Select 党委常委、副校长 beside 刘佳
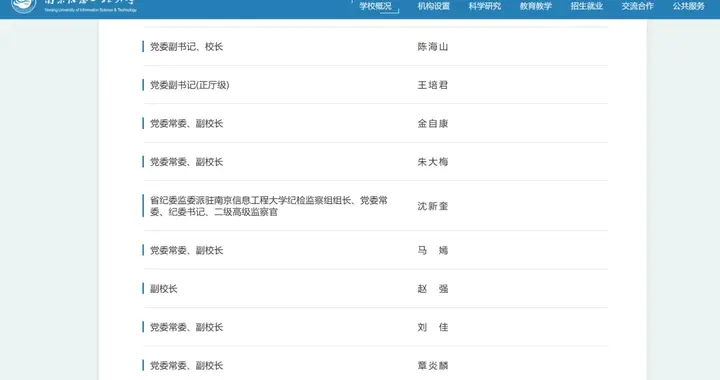Screen dimensions: 720x380 pyautogui.click(x=186, y=327)
